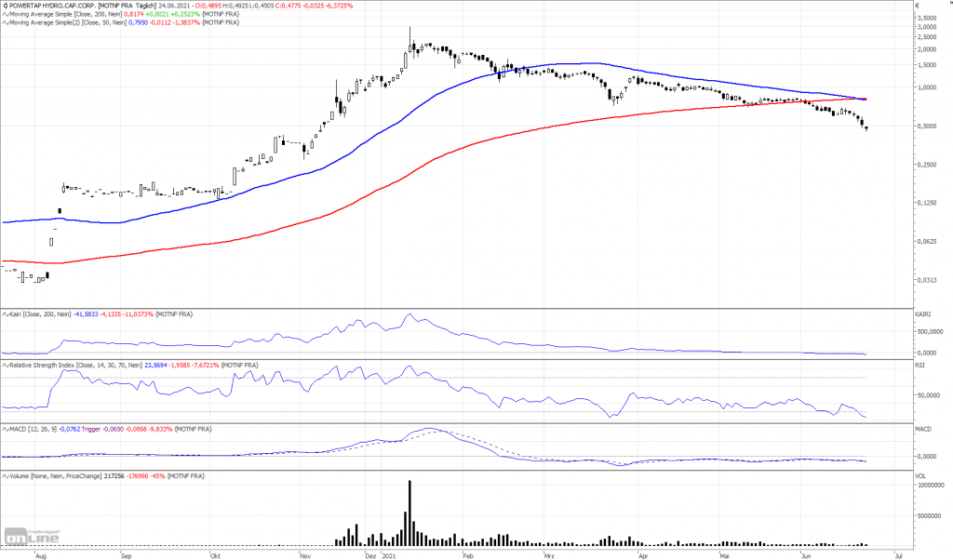Select the Kairi [Close, 200, Nein] label
This screenshot has width=953, height=560.
[x=40, y=314]
